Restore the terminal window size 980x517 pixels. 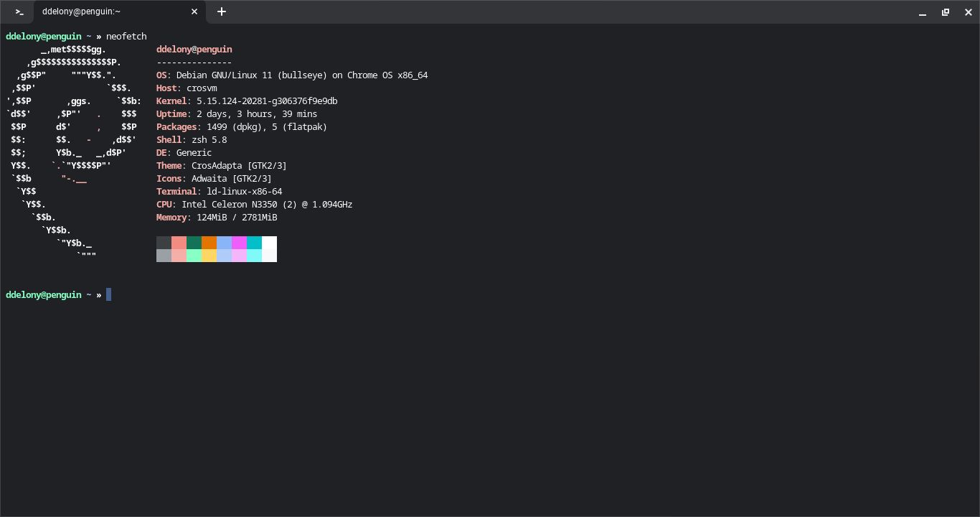946,12
